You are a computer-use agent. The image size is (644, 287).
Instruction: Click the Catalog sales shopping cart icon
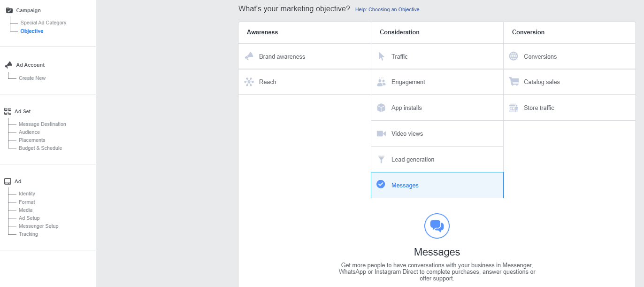[514, 82]
